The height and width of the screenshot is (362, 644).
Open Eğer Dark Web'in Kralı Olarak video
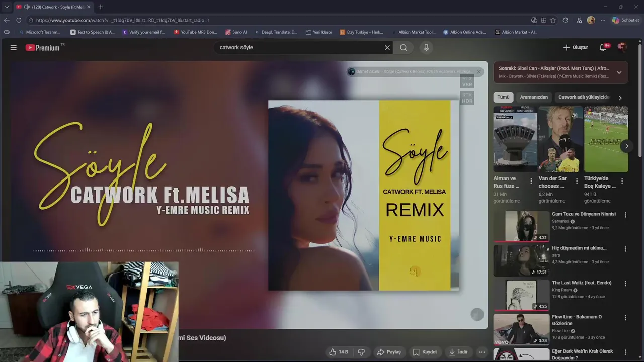point(583,354)
